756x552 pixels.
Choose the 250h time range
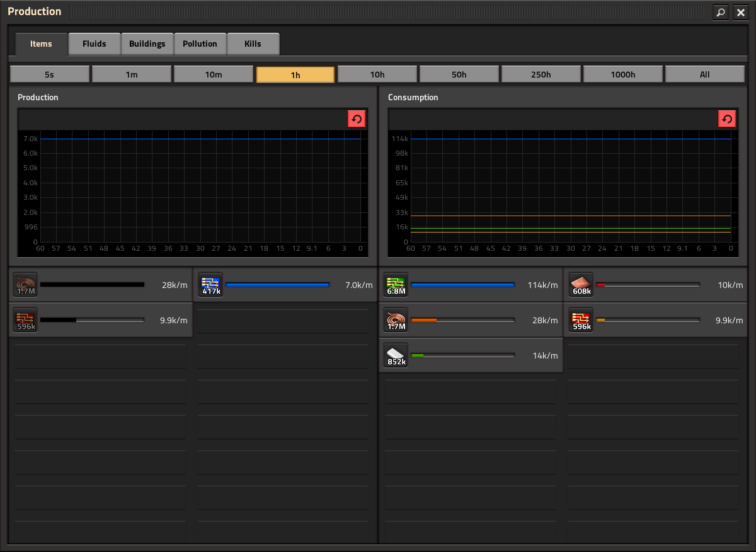pos(541,74)
